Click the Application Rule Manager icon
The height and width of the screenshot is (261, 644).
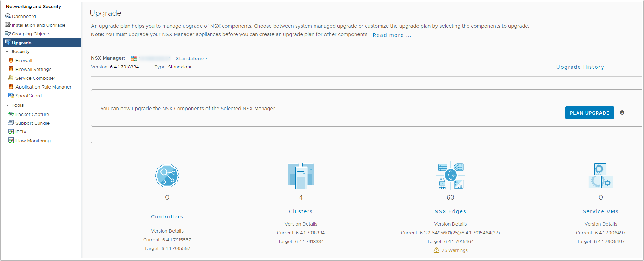click(11, 86)
